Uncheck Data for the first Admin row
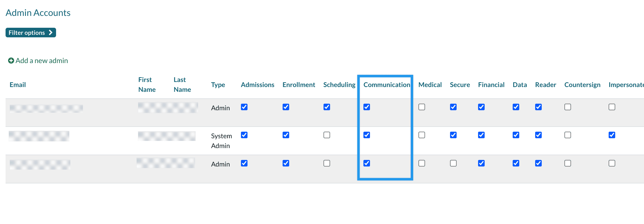This screenshot has width=644, height=224. 516,107
